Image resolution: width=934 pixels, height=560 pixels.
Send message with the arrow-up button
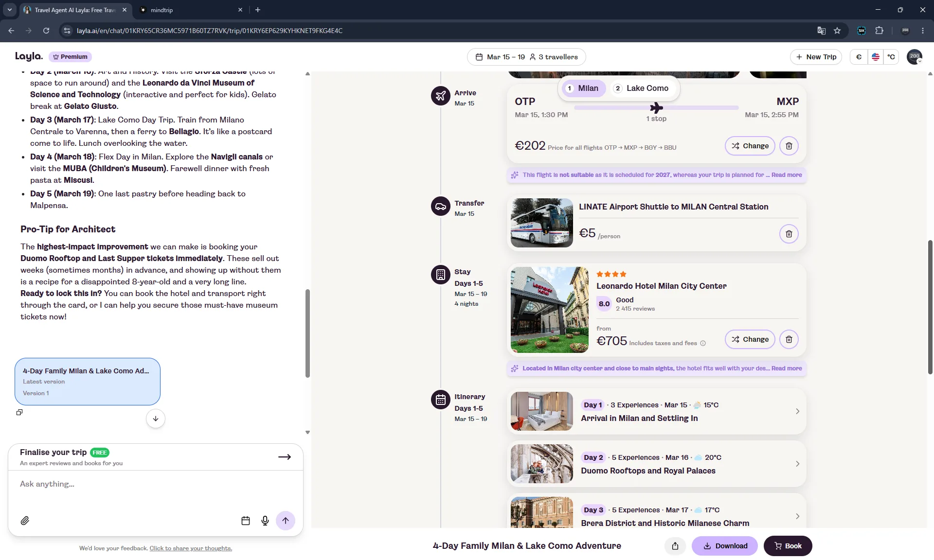click(286, 521)
